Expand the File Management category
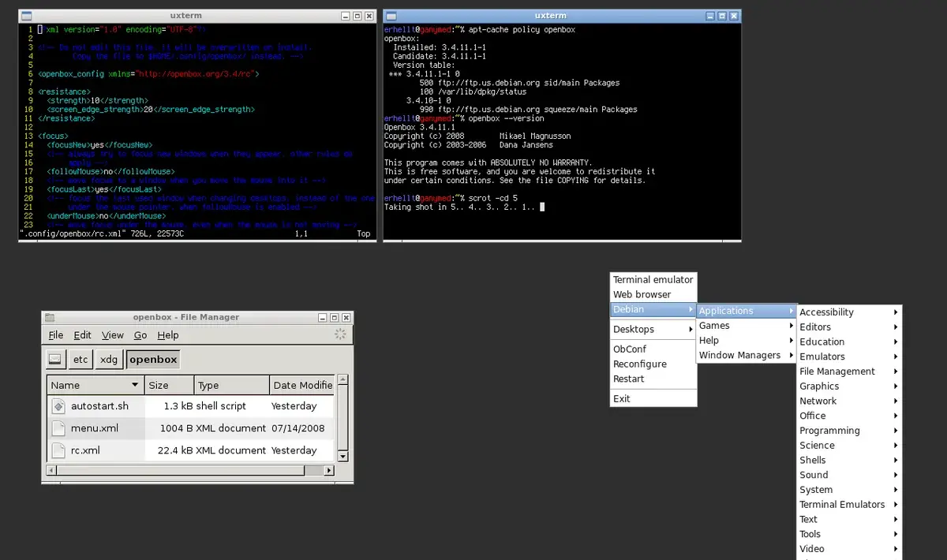Image resolution: width=947 pixels, height=560 pixels. [x=849, y=371]
